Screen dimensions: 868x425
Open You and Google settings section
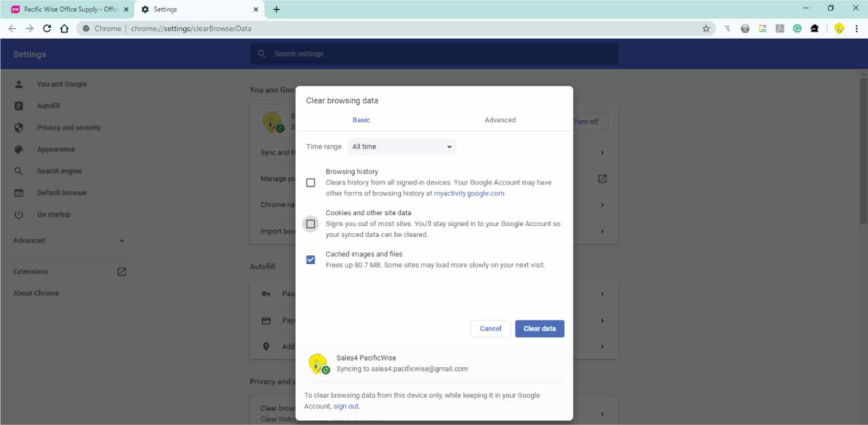click(x=62, y=84)
